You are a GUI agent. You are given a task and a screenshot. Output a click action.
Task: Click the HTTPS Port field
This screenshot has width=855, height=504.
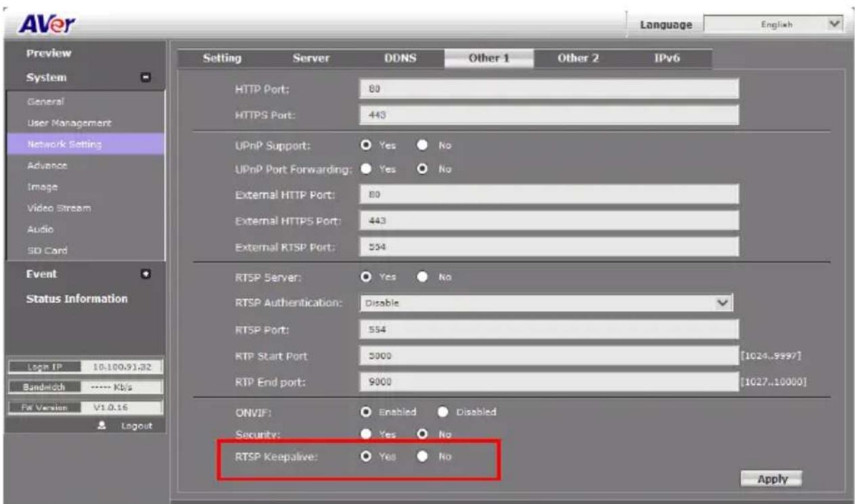[x=549, y=115]
